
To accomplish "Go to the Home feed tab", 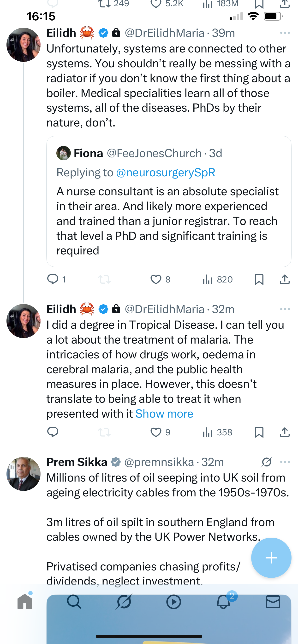I will coord(25,602).
